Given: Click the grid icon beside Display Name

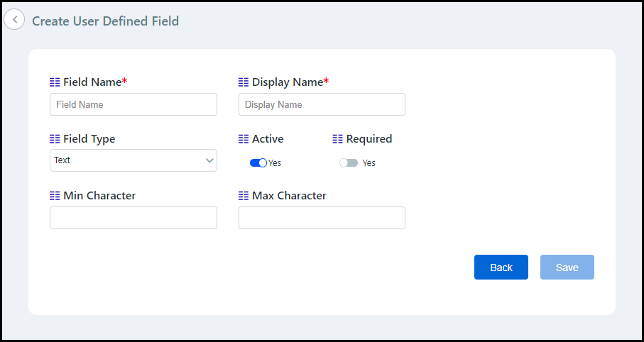Looking at the screenshot, I should pos(244,82).
